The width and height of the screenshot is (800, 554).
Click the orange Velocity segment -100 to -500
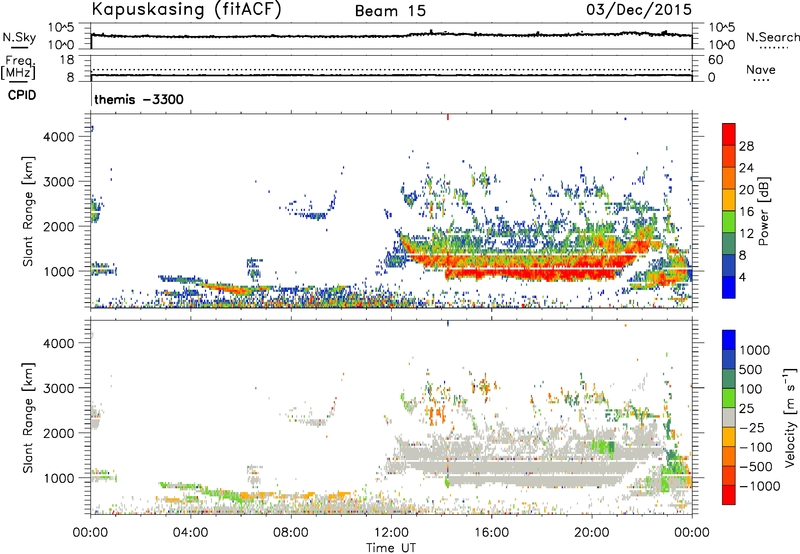(x=729, y=457)
